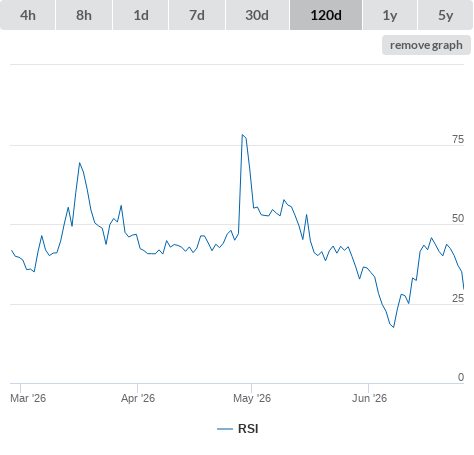The height and width of the screenshot is (455, 474).
Task: Click the lowest RSI dip in June
Action: coord(394,327)
